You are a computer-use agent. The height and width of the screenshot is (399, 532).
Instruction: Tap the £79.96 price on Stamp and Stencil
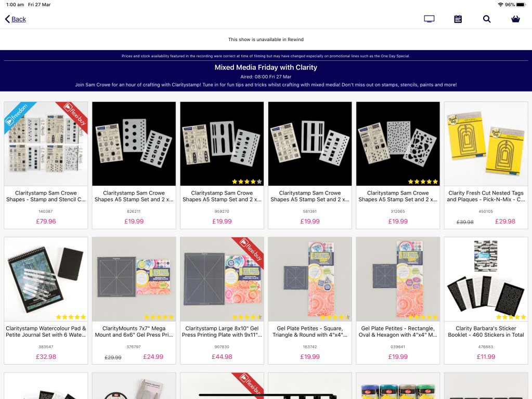point(46,221)
